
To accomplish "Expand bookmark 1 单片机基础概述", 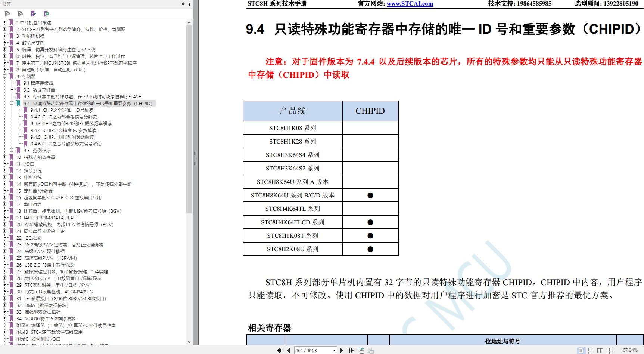I will [5, 22].
